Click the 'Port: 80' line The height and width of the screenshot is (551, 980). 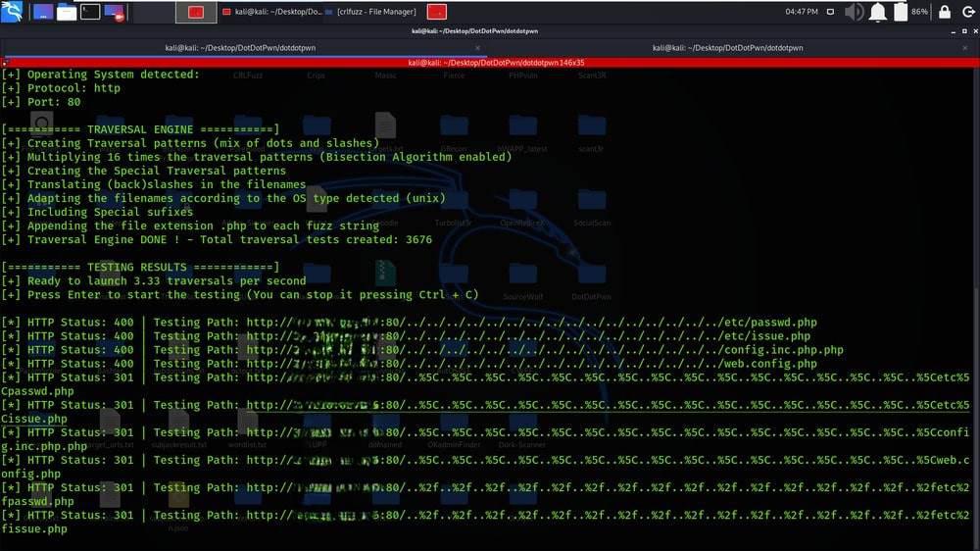pos(40,102)
